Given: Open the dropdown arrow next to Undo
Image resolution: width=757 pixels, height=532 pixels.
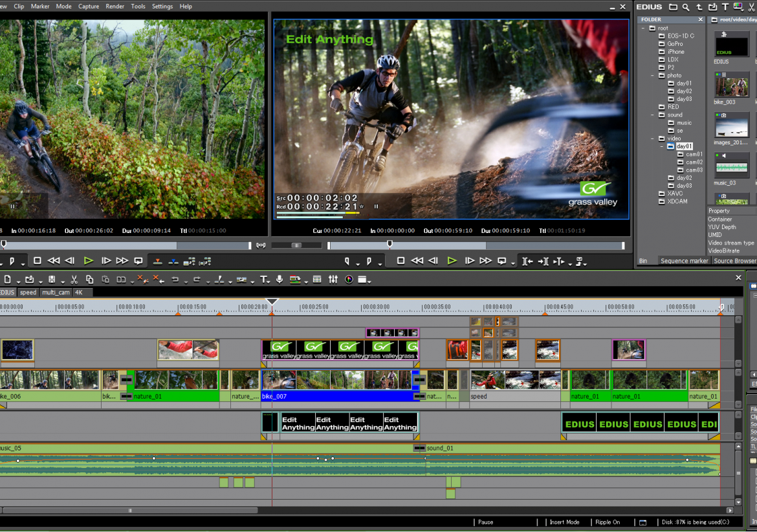Looking at the screenshot, I should pos(186,282).
